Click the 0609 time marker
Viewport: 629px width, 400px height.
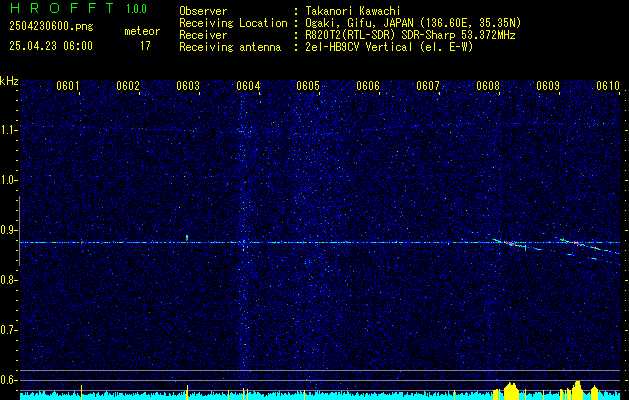click(548, 86)
